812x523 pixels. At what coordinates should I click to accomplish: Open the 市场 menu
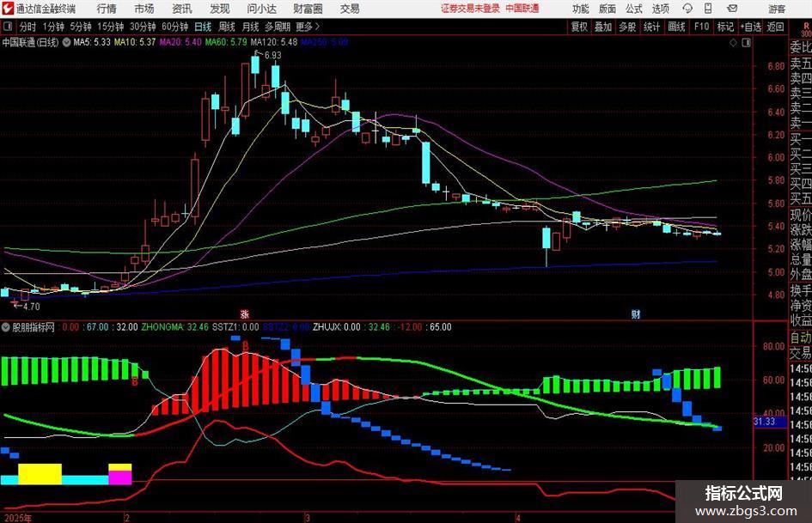(x=144, y=9)
